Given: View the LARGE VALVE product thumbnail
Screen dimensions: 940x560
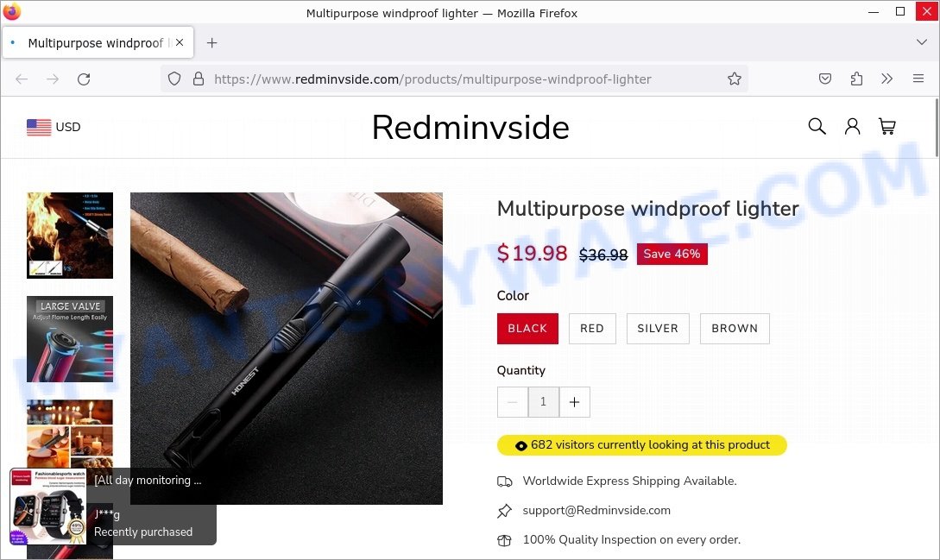Looking at the screenshot, I should point(70,339).
